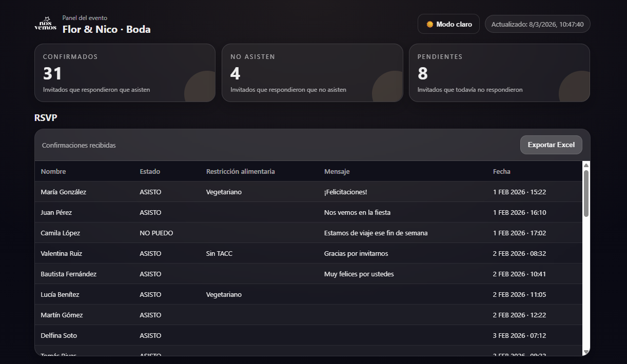This screenshot has width=627, height=364.
Task: Select the Confirmados stat card
Action: point(125,73)
